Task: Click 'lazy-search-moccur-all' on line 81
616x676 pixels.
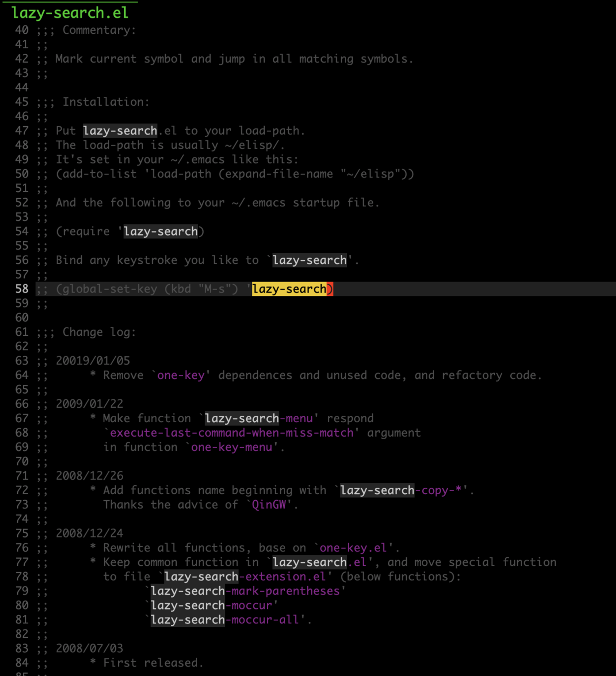Action: [x=225, y=620]
